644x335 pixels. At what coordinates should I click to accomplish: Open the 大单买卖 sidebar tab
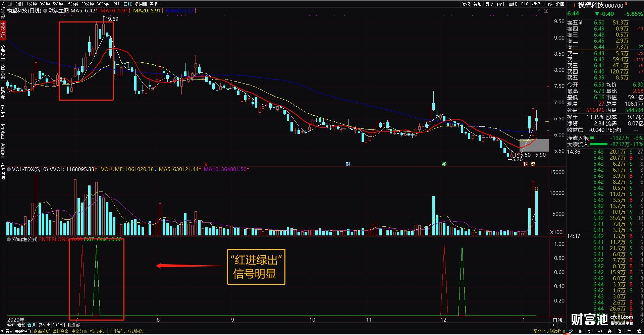coord(3,71)
